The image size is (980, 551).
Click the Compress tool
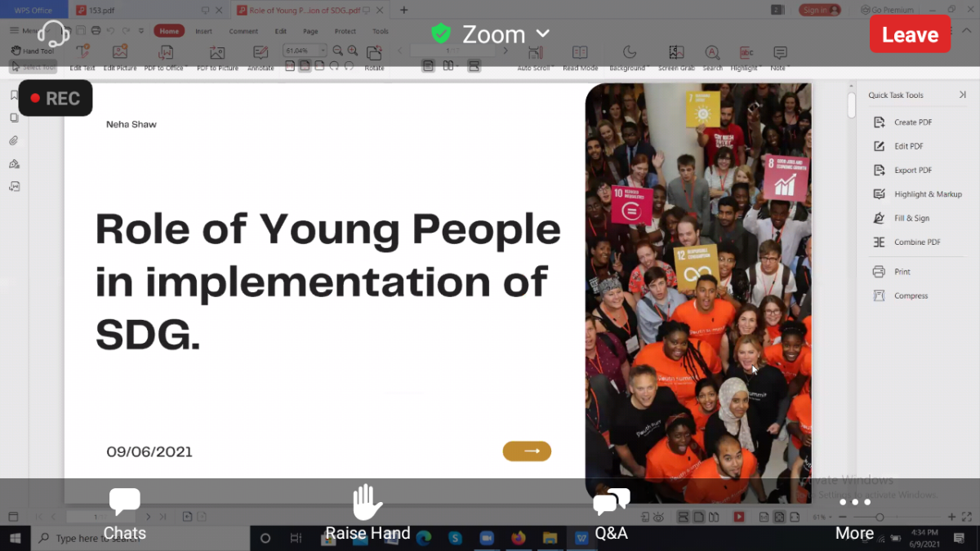click(911, 295)
